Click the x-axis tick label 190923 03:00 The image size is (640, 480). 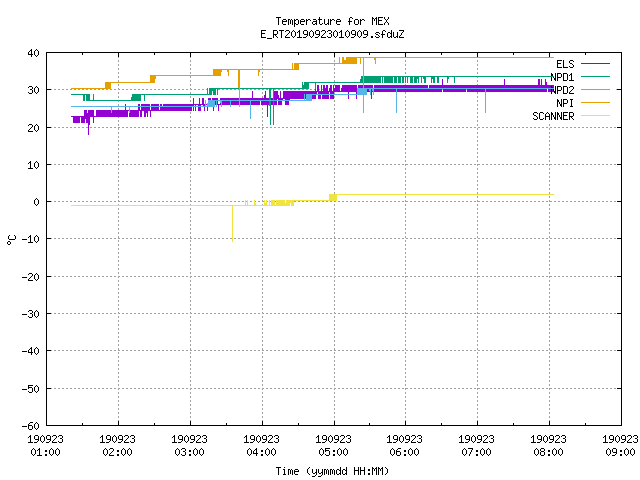(x=189, y=446)
